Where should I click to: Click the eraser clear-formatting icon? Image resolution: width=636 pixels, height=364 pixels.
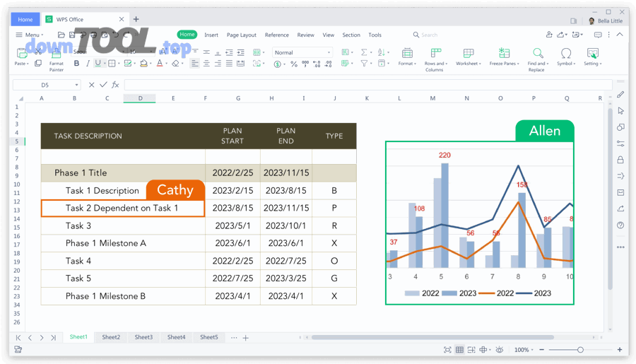click(x=175, y=64)
